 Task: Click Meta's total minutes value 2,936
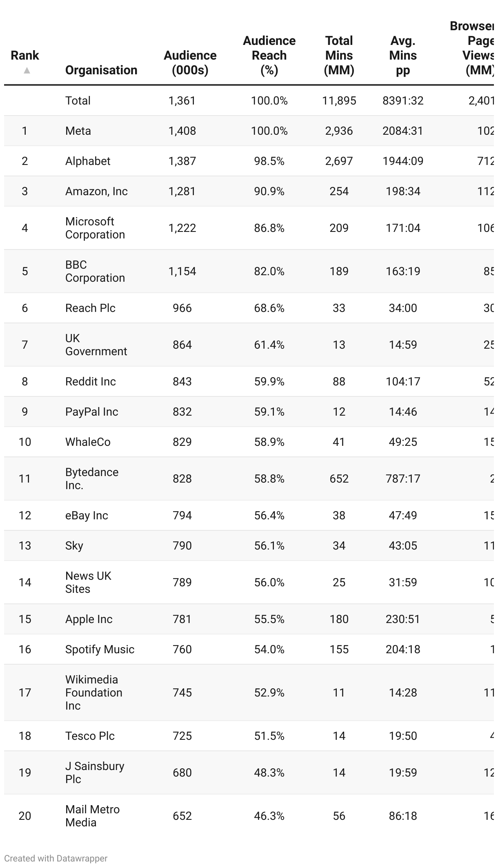pos(339,131)
